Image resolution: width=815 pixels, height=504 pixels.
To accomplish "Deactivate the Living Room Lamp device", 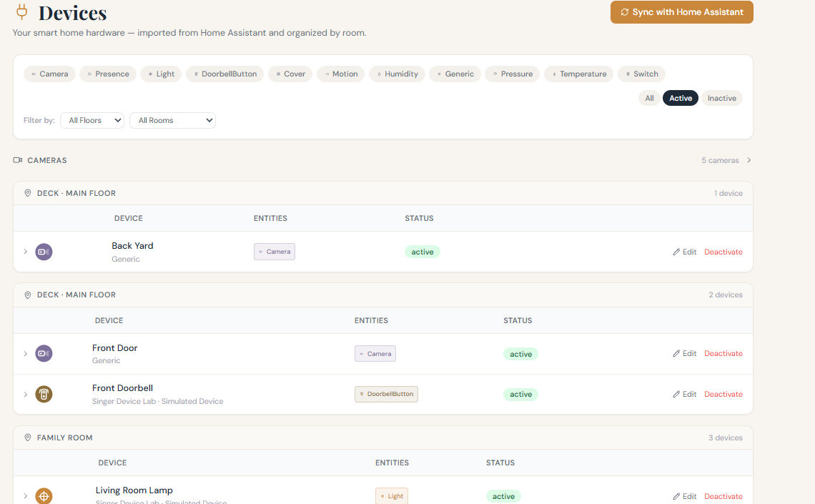I will [723, 496].
